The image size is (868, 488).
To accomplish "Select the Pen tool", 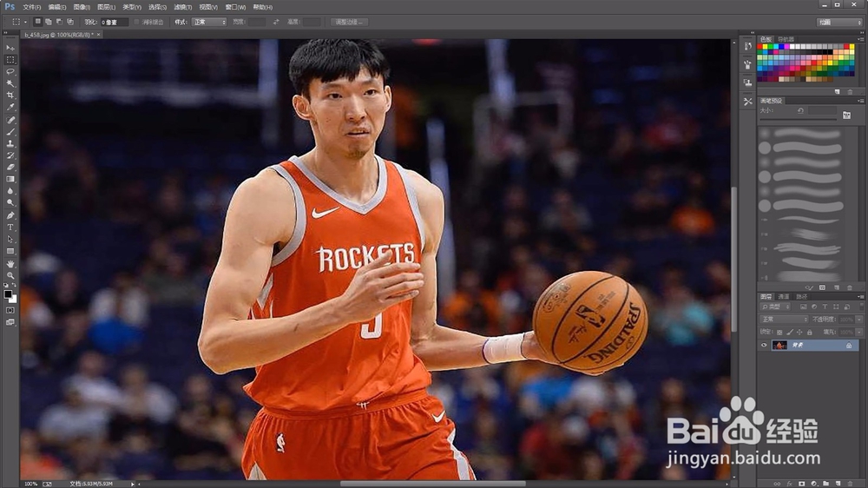I will pos(10,215).
